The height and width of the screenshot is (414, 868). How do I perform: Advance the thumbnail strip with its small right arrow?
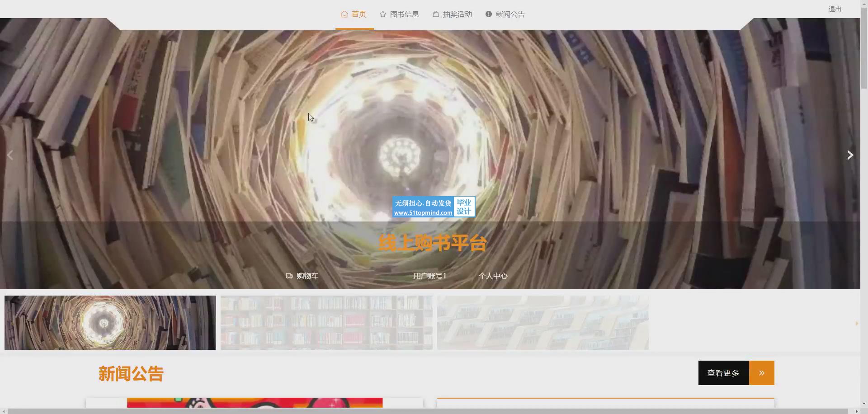click(x=856, y=323)
